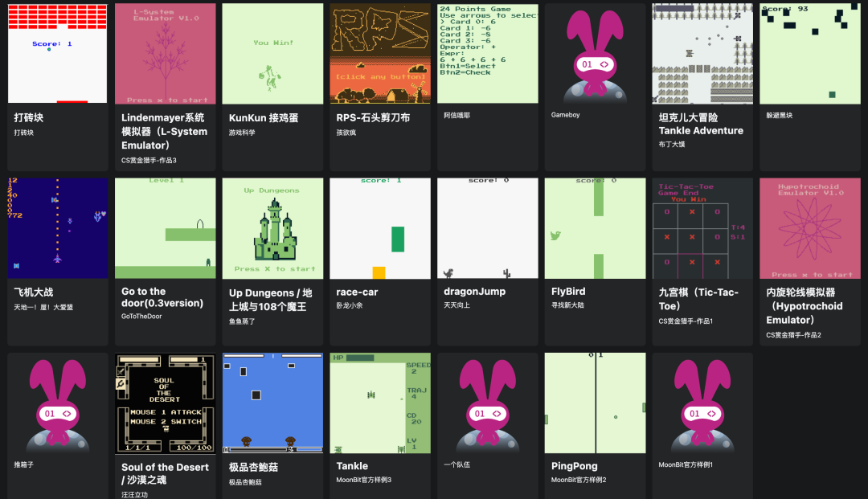868x499 pixels.
Task: Click the MoonBit官方样例1 label text
Action: (x=686, y=465)
